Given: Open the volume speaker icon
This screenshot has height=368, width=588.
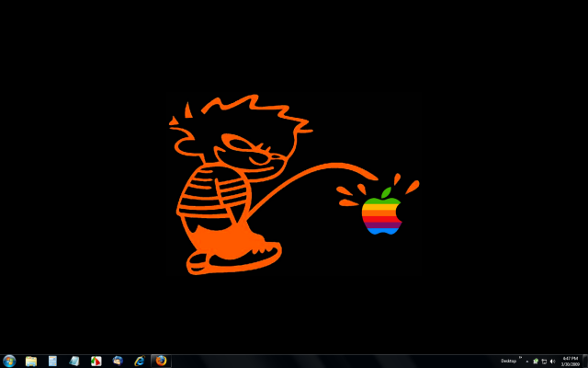Looking at the screenshot, I should pyautogui.click(x=552, y=362).
